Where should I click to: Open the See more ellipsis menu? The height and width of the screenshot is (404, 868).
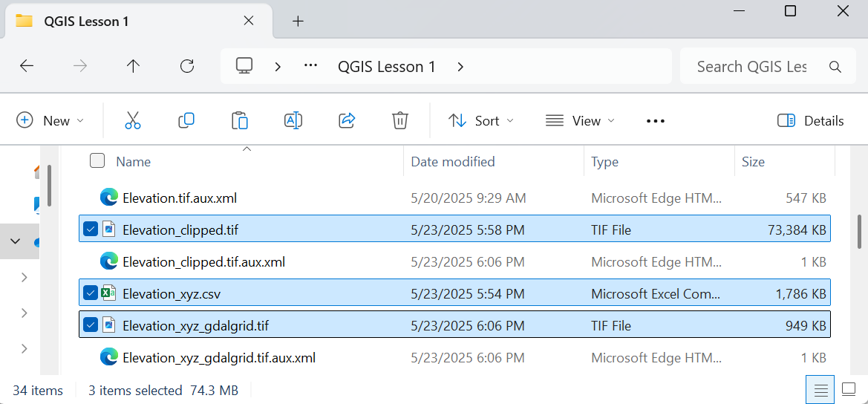(x=655, y=120)
